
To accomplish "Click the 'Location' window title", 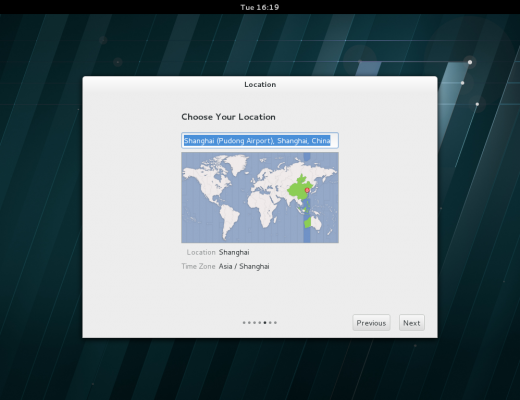I will pos(260,84).
